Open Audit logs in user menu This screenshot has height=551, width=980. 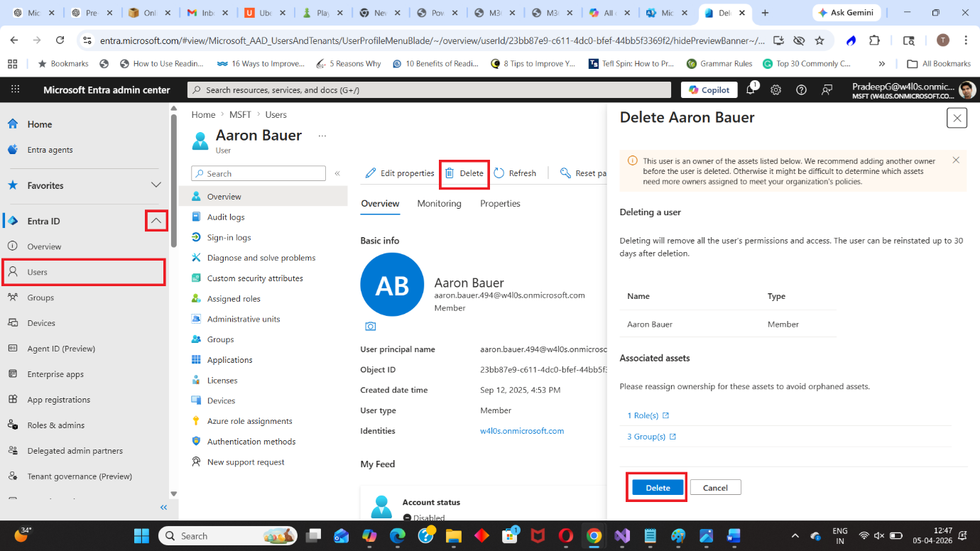click(226, 217)
